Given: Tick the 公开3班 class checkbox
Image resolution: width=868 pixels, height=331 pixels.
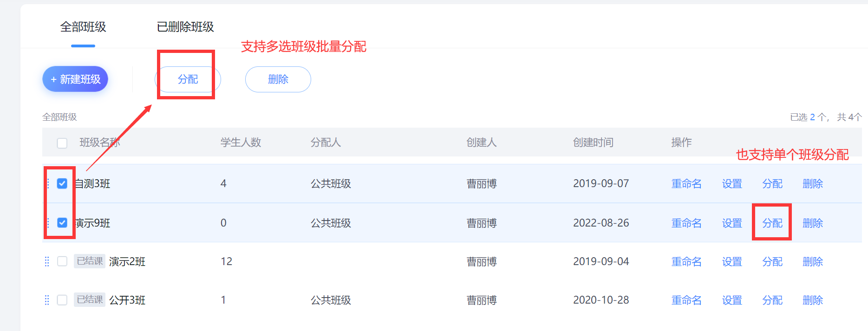Looking at the screenshot, I should tap(62, 300).
